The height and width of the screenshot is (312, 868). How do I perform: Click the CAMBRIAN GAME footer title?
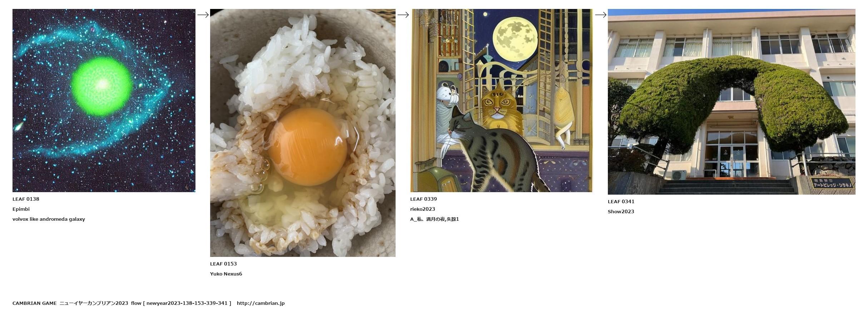pos(34,303)
